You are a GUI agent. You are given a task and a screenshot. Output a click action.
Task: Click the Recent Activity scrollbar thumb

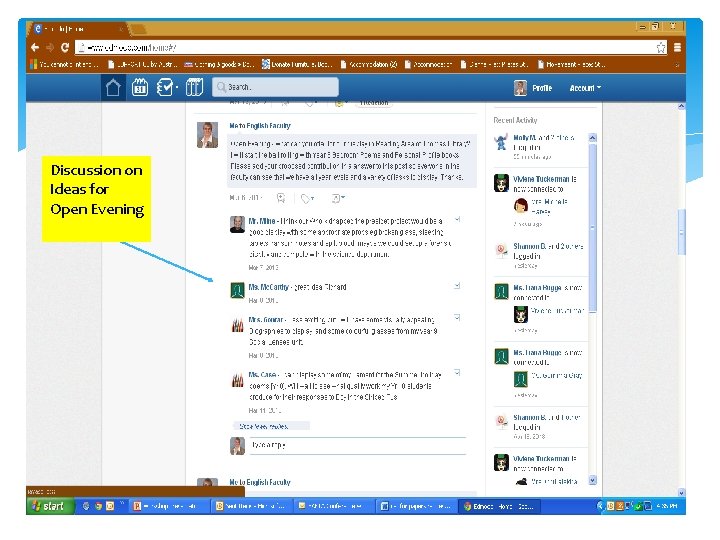pos(592,228)
